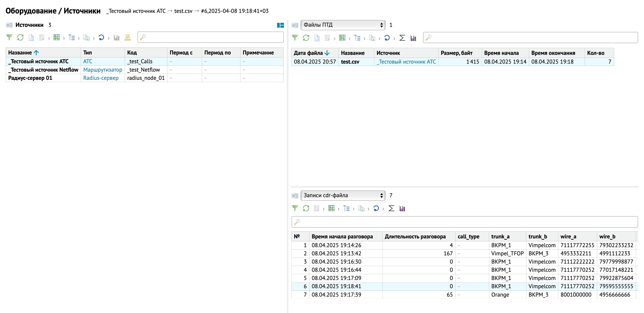Image resolution: width=644 pixels, height=313 pixels.
Task: Open the form view icon in Источники toolbar
Action: (42, 38)
